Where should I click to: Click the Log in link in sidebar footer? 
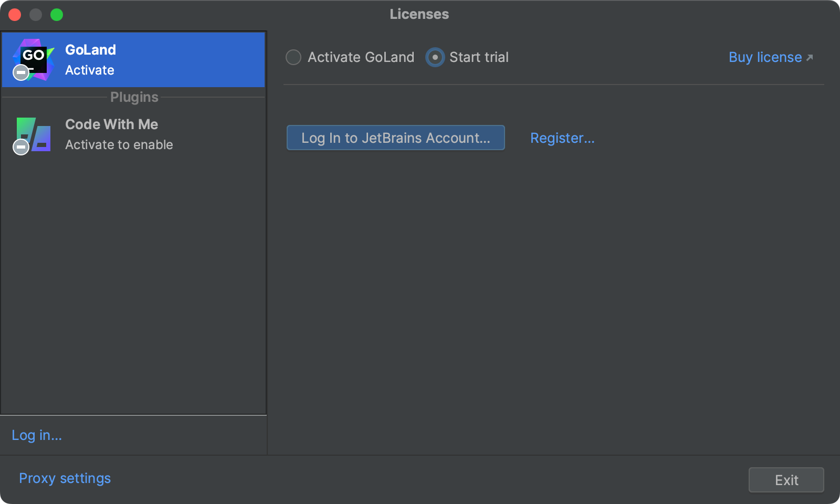[x=37, y=435]
